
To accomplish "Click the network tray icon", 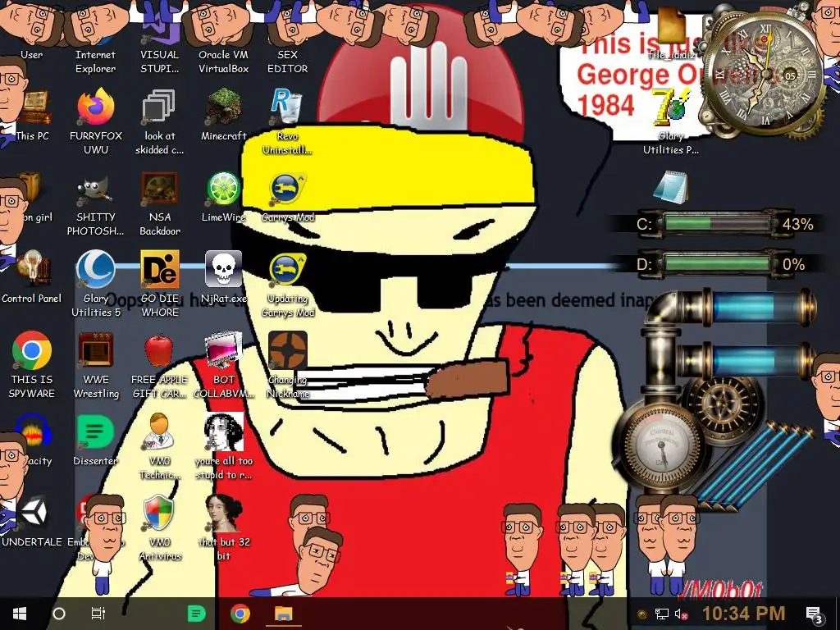I will pyautogui.click(x=662, y=614).
